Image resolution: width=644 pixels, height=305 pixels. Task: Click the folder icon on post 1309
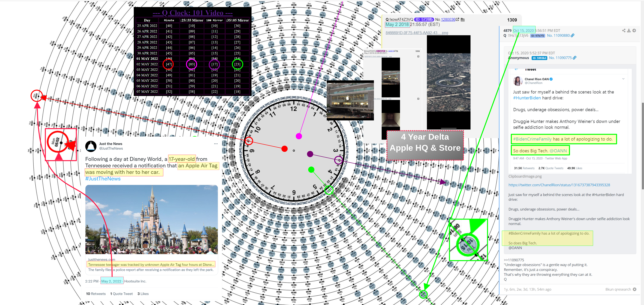tap(463, 19)
